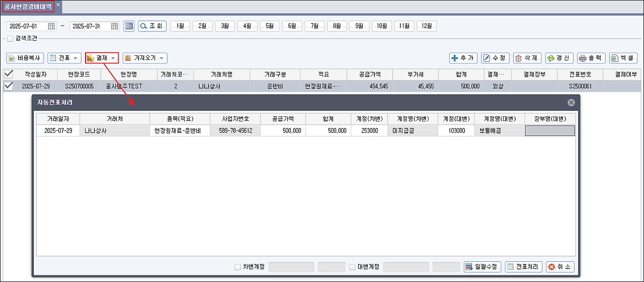This screenshot has height=282, width=644.
Task: Sort by 부가세 column header
Action: 416,75
